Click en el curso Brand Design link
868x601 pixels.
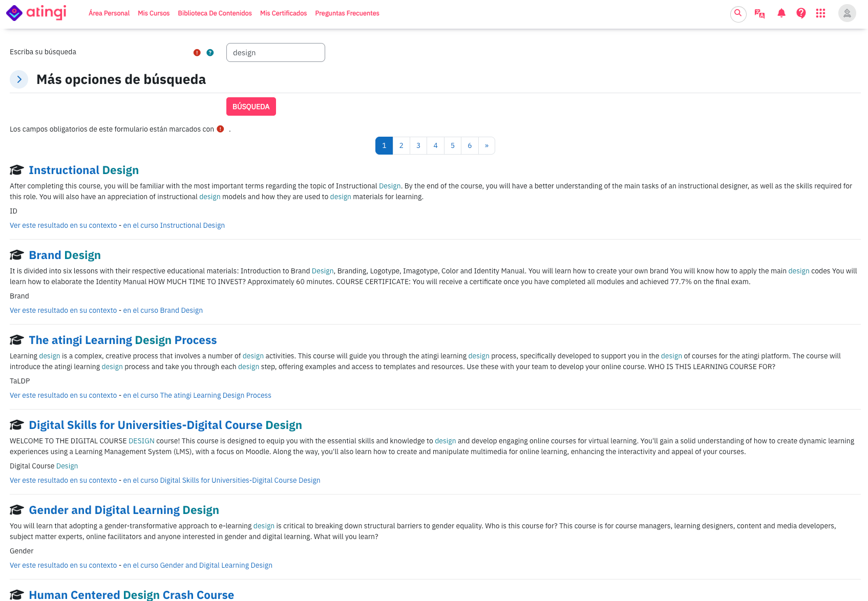click(163, 310)
